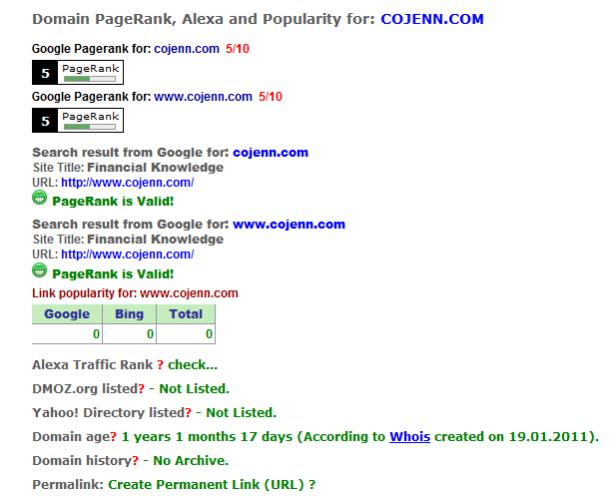Screen dimensions: 611x496
Task: Click the Bing column header
Action: (129, 314)
